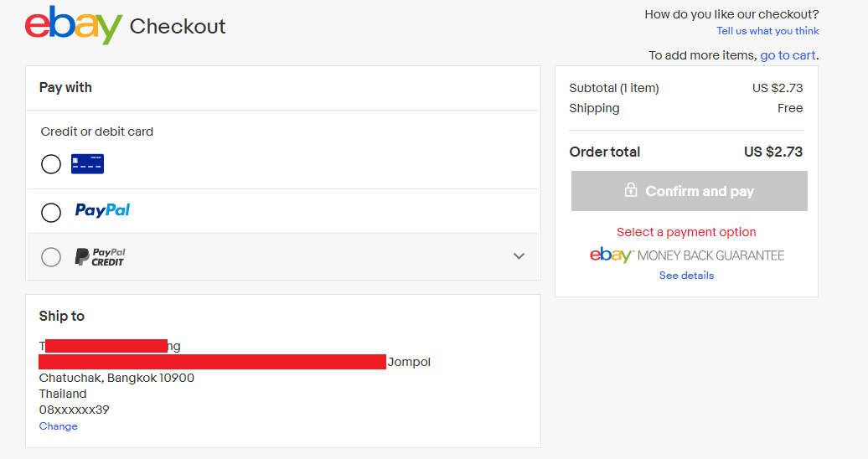Select the PayPal radio button
This screenshot has height=459, width=868.
point(51,212)
